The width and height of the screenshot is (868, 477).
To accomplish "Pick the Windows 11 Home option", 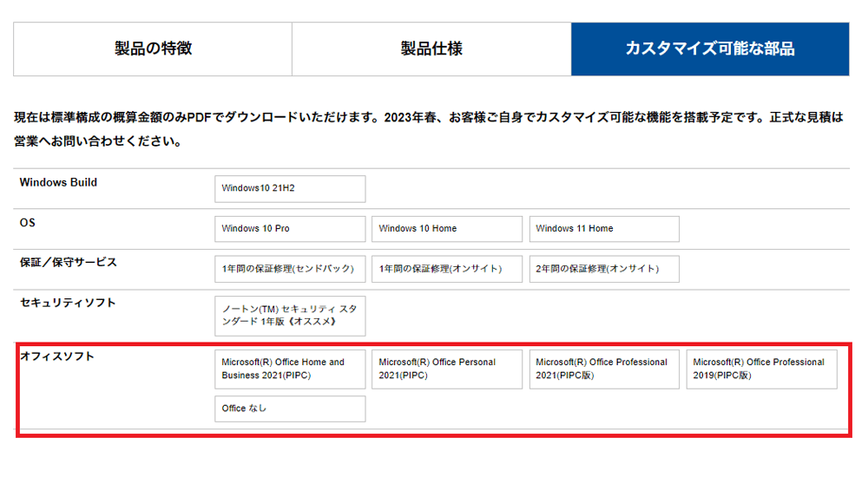I will coord(604,229).
